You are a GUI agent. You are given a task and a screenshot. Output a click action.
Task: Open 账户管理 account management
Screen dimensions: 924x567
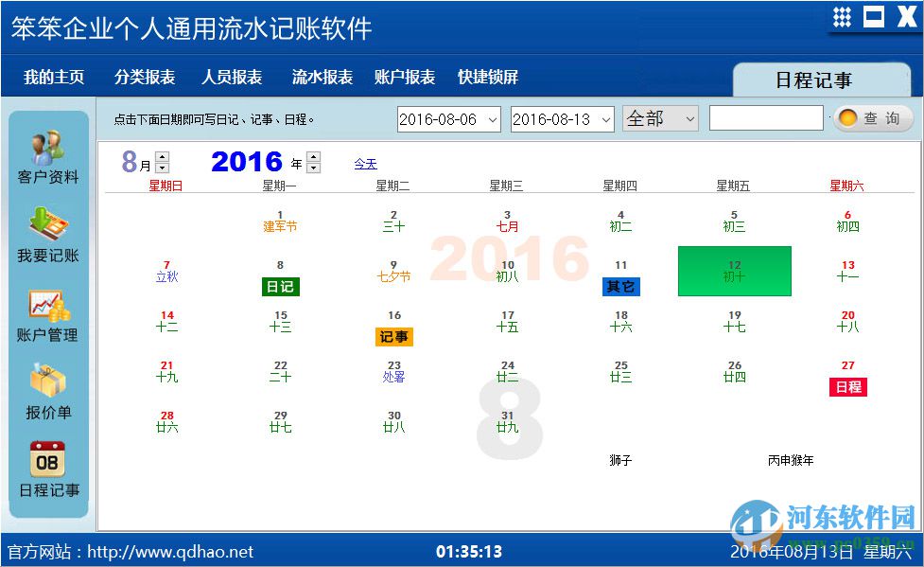(48, 308)
